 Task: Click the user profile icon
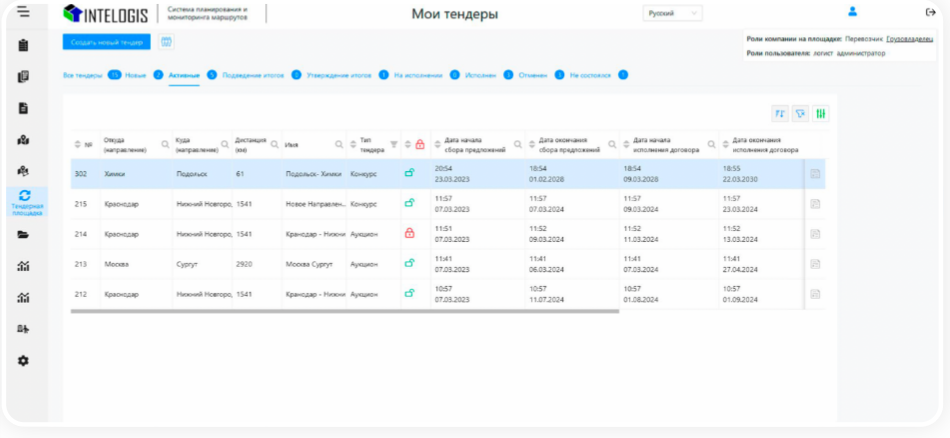point(852,12)
